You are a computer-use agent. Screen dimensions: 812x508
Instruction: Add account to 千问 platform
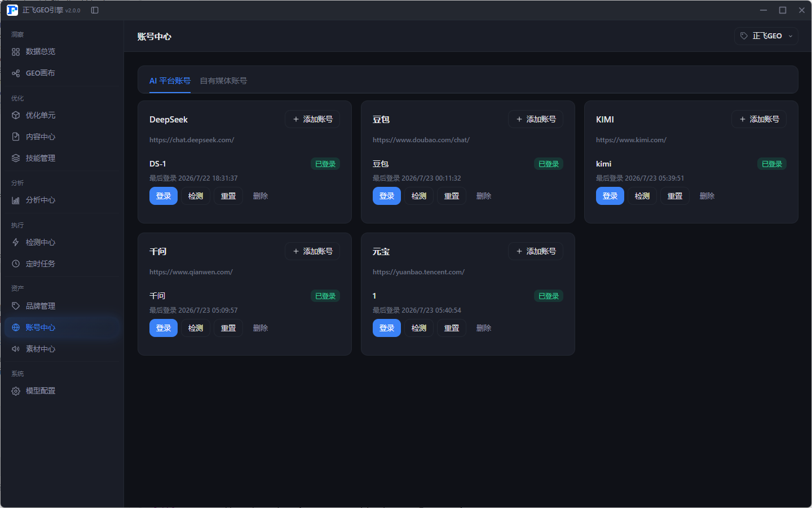point(312,251)
